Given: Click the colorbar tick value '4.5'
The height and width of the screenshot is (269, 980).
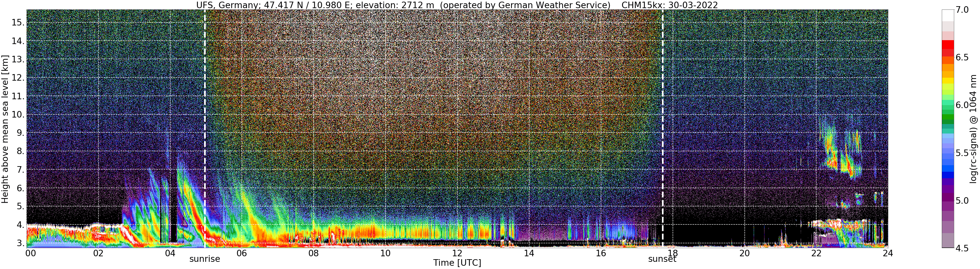Looking at the screenshot, I should tap(962, 248).
